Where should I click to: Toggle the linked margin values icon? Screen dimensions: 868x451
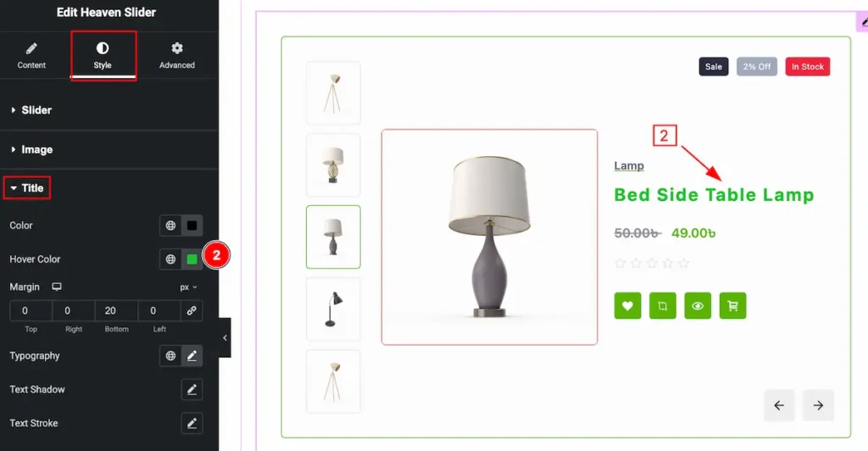[192, 310]
